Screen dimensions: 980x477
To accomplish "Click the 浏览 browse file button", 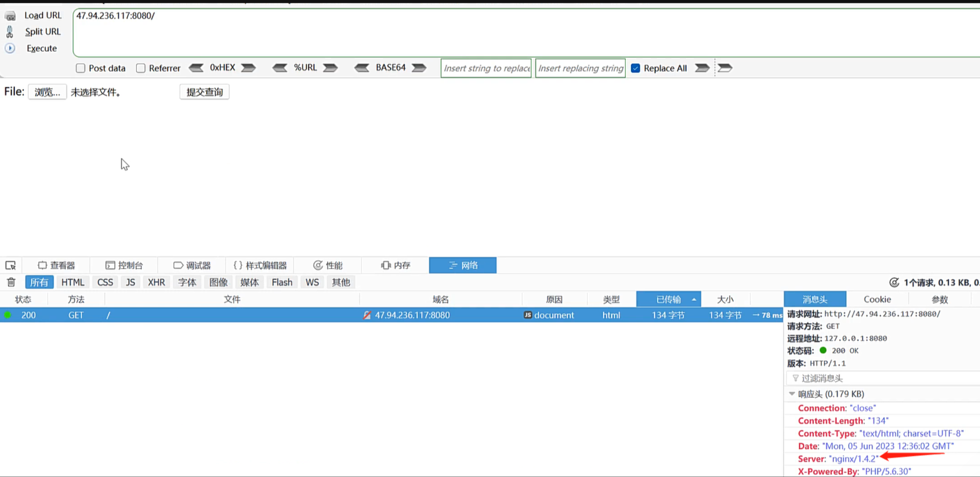I will (x=47, y=92).
